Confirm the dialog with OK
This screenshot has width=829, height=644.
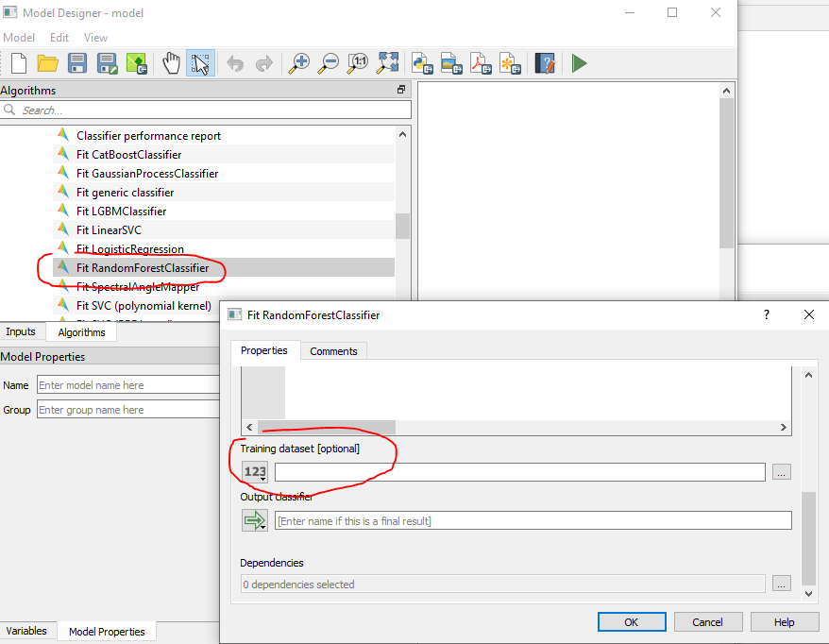tap(631, 621)
